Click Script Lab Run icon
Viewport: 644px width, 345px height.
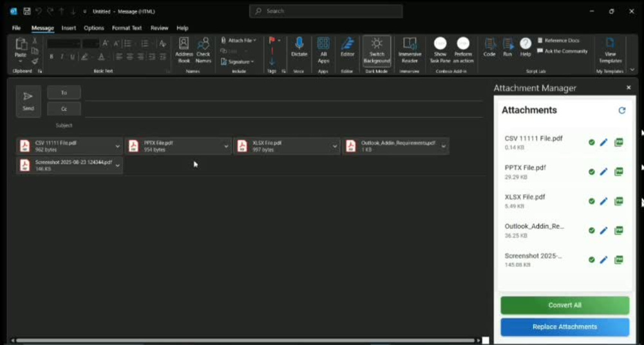507,47
